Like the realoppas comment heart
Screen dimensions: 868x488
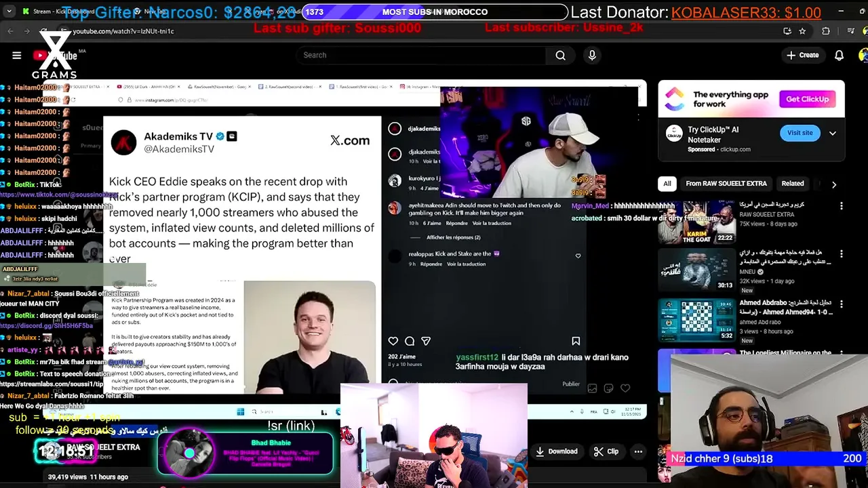click(x=578, y=256)
